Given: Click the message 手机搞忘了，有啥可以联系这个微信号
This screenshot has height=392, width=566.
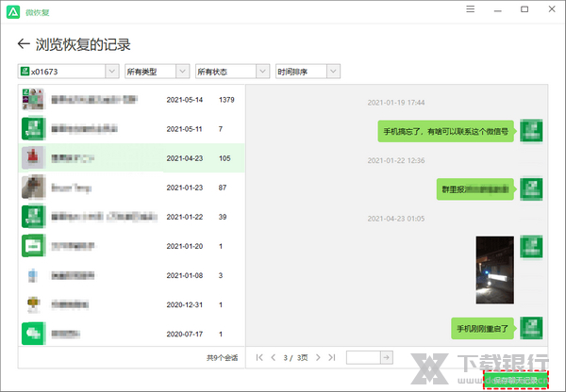Looking at the screenshot, I should [446, 131].
